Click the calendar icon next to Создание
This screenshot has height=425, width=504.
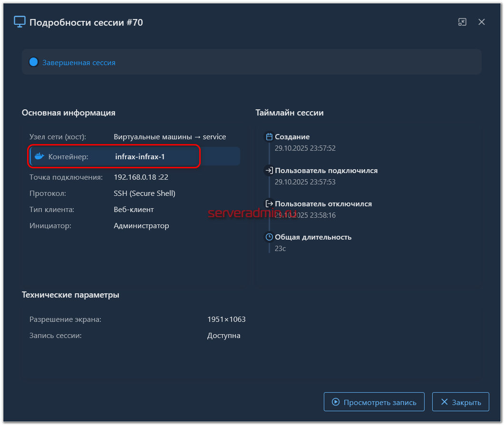(269, 137)
